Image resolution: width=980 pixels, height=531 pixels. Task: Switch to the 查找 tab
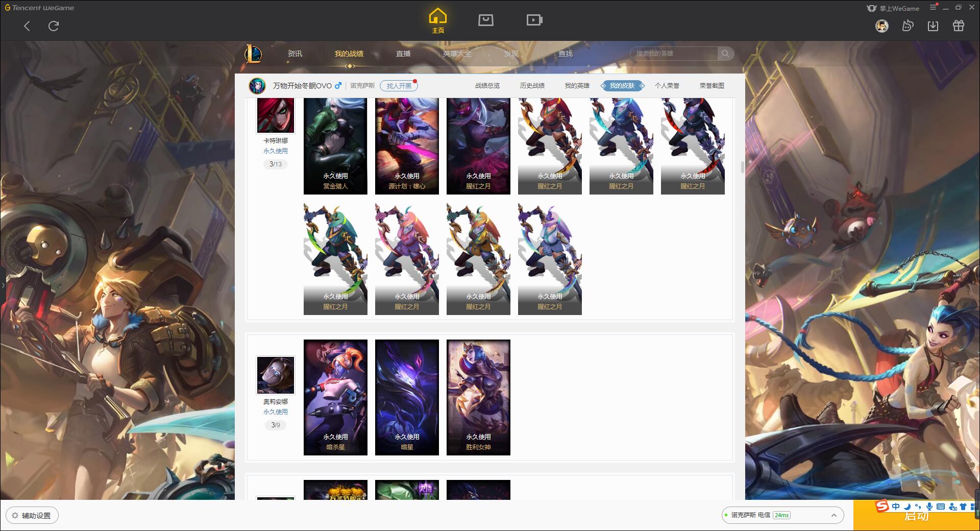[566, 54]
